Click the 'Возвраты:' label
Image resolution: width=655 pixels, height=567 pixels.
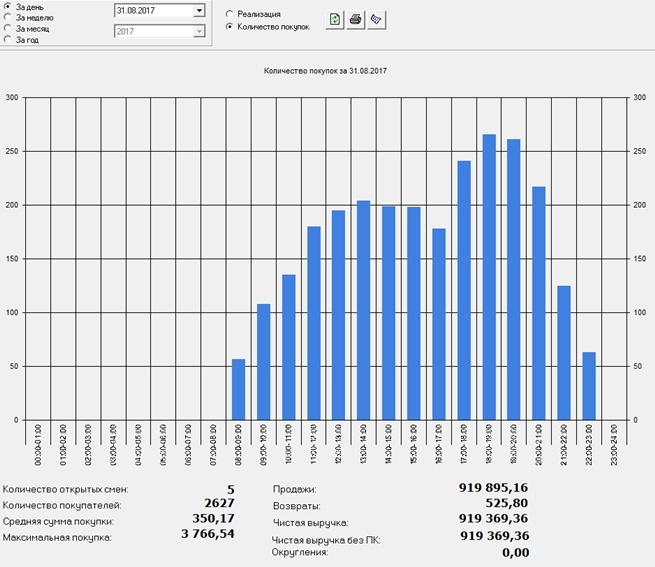(297, 506)
